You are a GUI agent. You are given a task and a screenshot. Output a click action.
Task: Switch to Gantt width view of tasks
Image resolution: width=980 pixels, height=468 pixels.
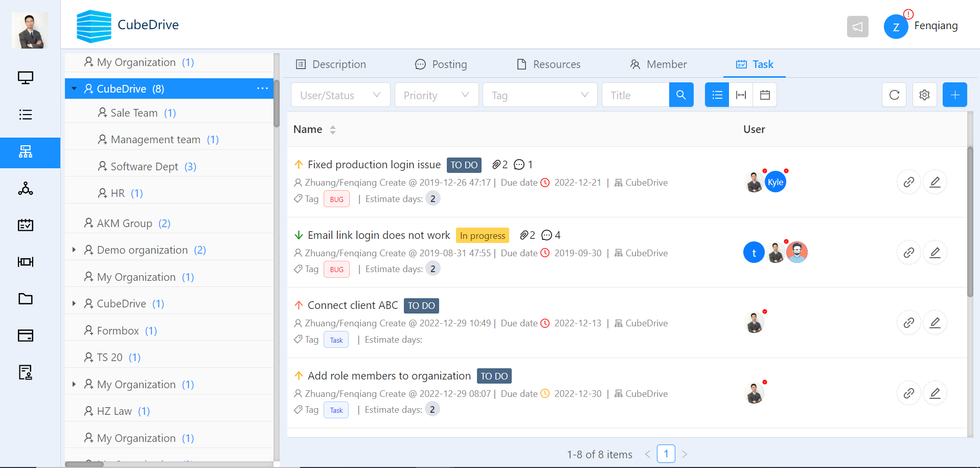tap(741, 95)
